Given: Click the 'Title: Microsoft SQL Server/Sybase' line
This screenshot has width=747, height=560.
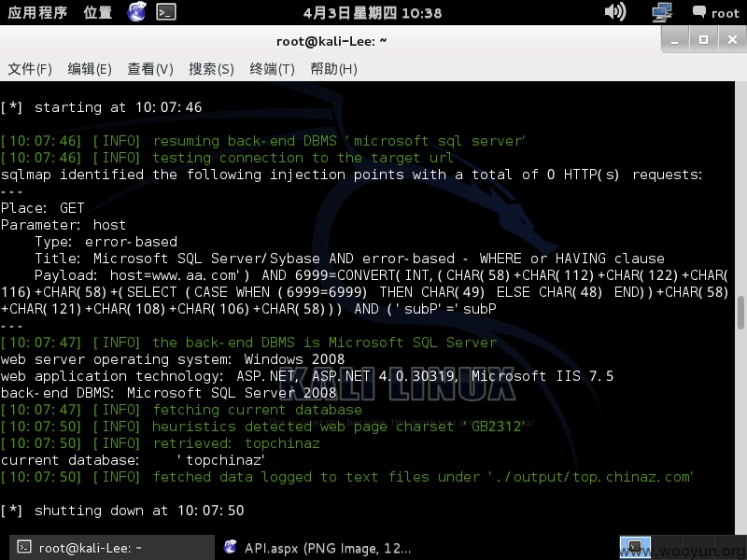Looking at the screenshot, I should coord(349,259).
